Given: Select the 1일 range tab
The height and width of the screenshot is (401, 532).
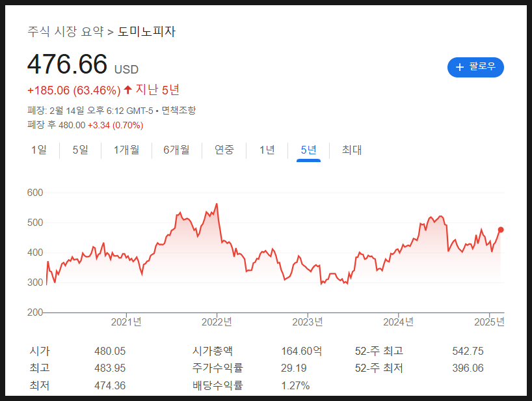Looking at the screenshot, I should point(39,150).
